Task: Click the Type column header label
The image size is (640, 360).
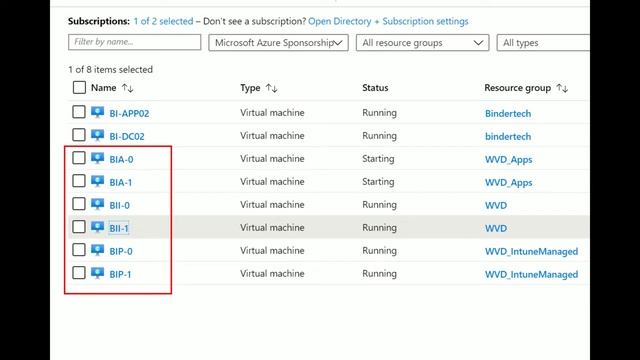Action: pyautogui.click(x=250, y=88)
